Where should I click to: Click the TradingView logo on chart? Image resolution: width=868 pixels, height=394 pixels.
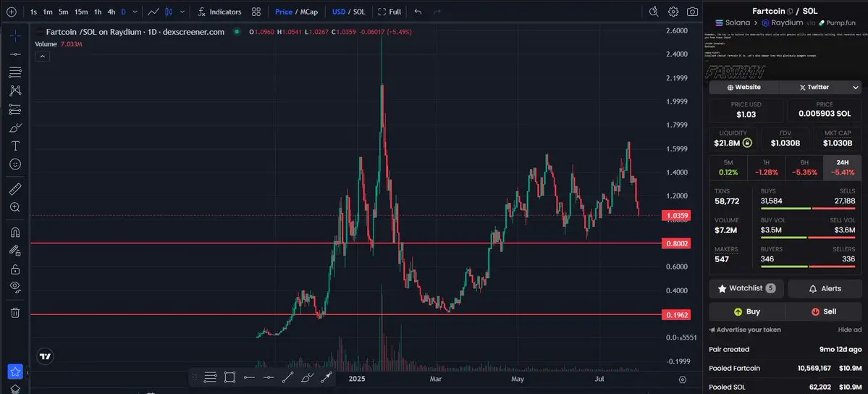(45, 356)
